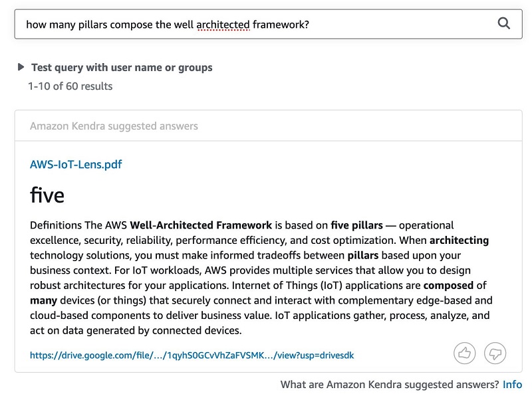Click the magnifying glass search icon
532x396 pixels.
point(504,23)
